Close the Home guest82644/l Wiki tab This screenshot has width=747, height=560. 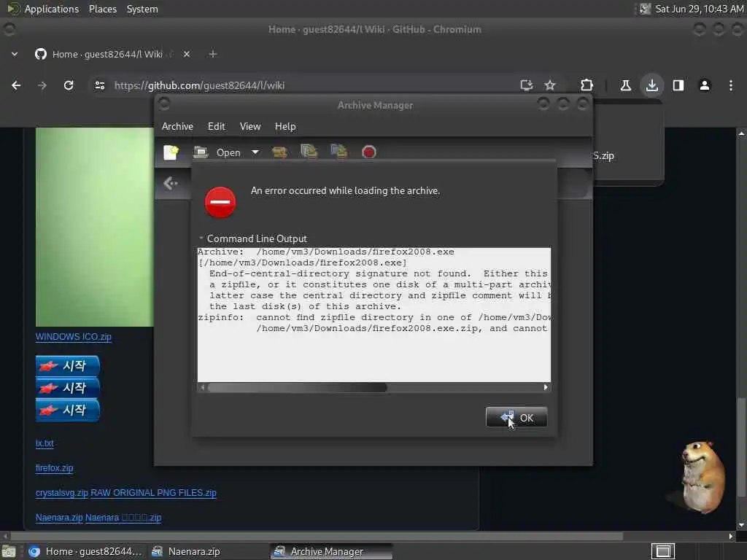[187, 54]
